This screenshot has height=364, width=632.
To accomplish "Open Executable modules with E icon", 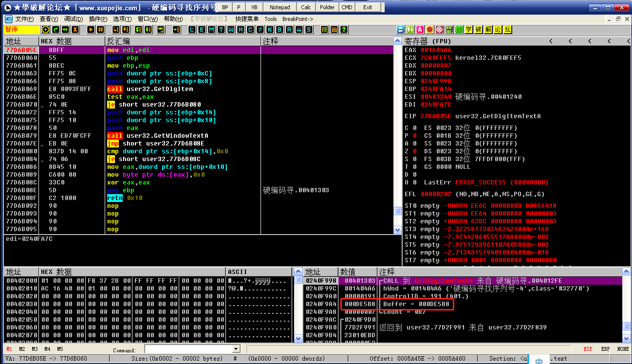I will tap(202, 30).
